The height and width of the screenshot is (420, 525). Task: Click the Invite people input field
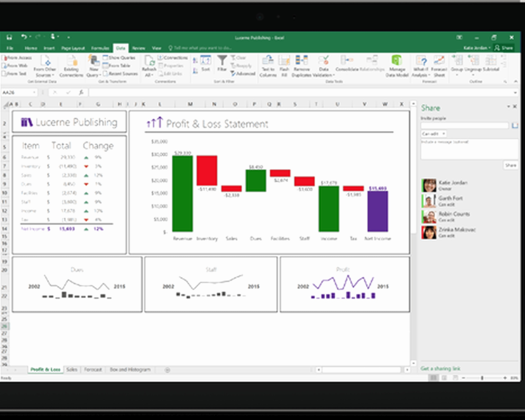click(x=465, y=126)
